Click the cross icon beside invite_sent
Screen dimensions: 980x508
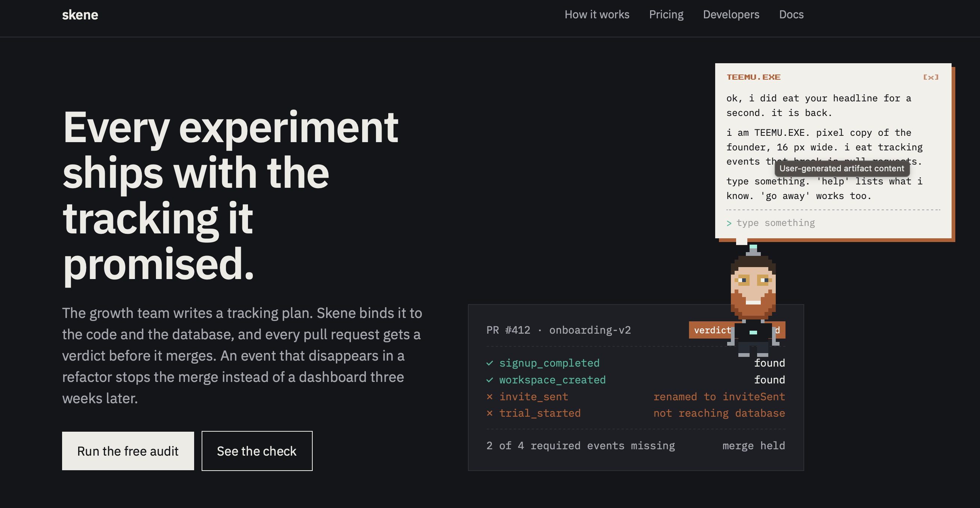tap(490, 397)
